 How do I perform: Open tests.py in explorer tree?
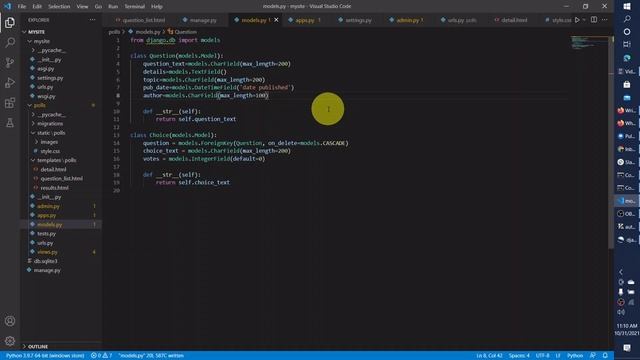point(46,234)
